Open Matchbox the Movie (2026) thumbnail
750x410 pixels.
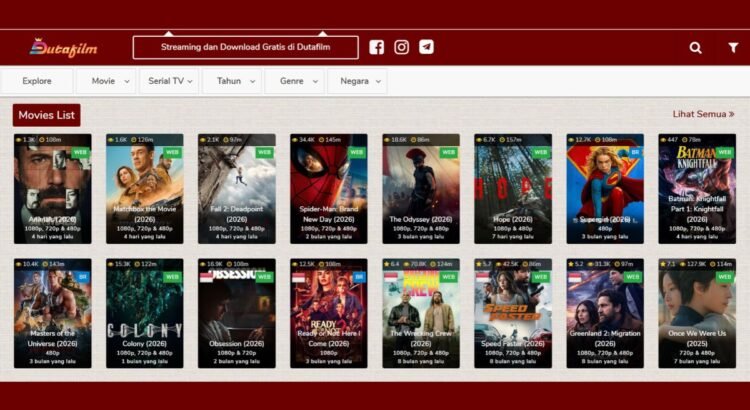[144, 189]
